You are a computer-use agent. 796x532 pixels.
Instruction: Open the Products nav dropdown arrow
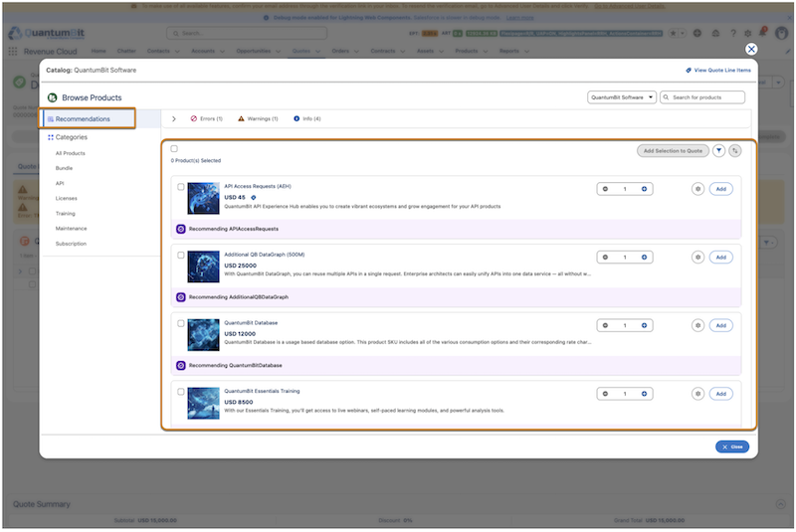pos(486,52)
